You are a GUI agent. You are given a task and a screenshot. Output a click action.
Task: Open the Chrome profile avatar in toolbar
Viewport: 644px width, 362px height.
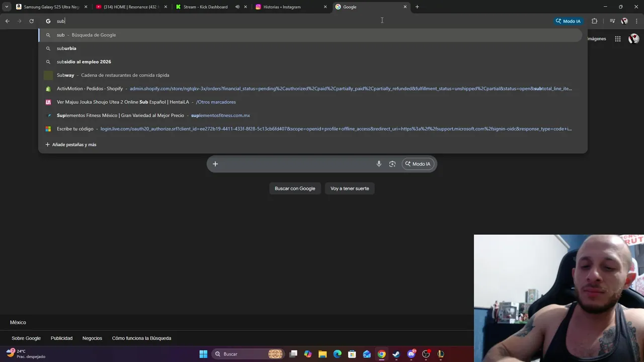pyautogui.click(x=624, y=21)
